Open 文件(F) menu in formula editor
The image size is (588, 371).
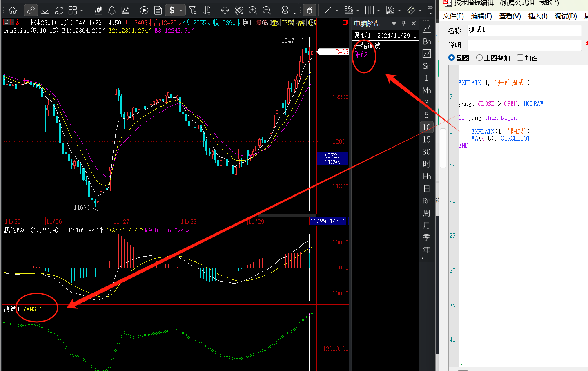coord(453,16)
